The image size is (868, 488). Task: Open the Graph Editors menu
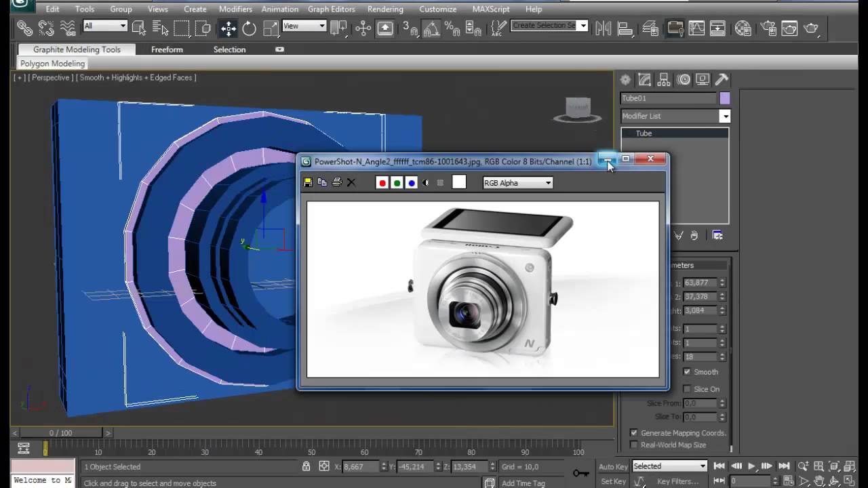click(x=332, y=9)
